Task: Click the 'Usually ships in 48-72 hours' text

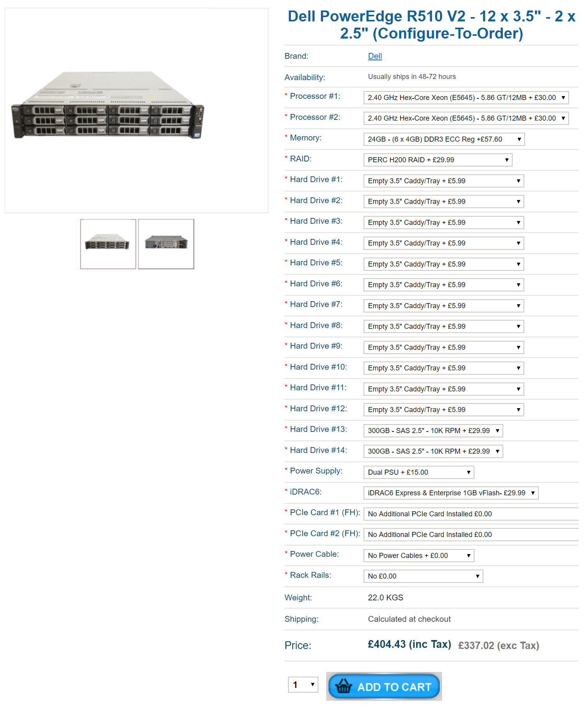Action: pyautogui.click(x=412, y=77)
